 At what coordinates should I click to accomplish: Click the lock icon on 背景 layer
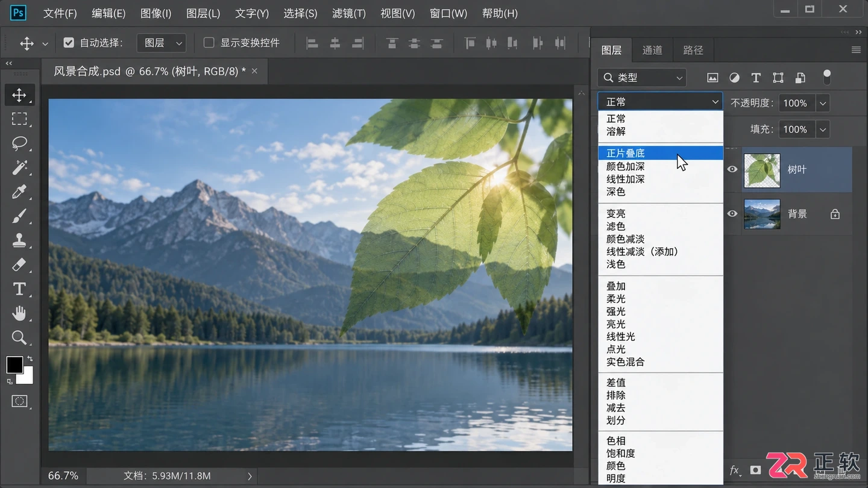pyautogui.click(x=835, y=214)
